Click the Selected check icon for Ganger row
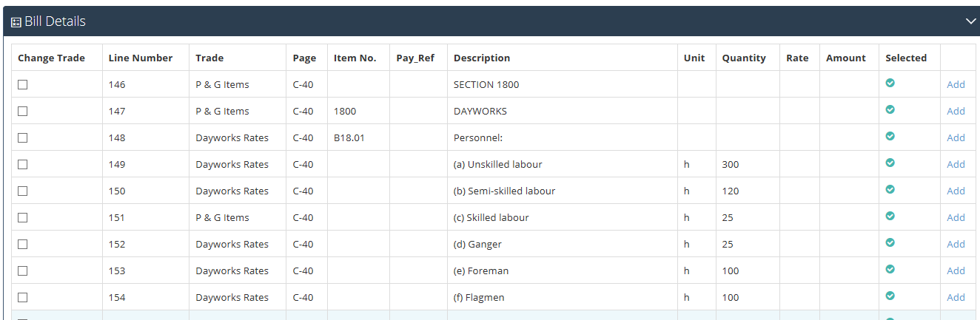 (x=890, y=242)
